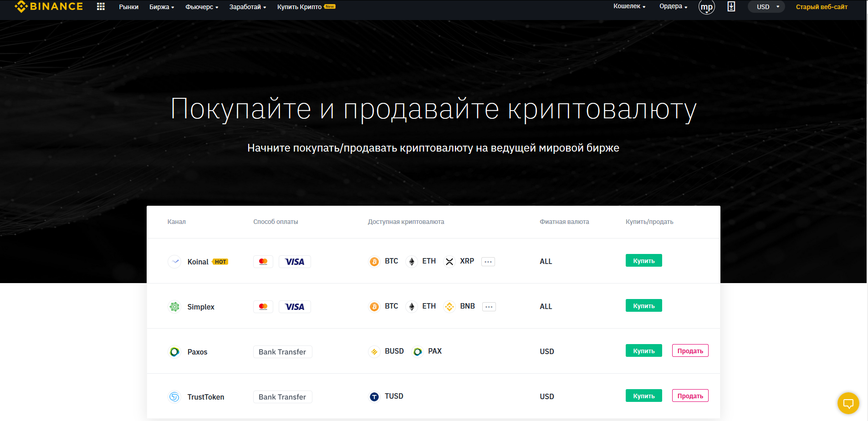The width and height of the screenshot is (868, 421).
Task: Expand the Кошелек dropdown menu
Action: tap(629, 6)
